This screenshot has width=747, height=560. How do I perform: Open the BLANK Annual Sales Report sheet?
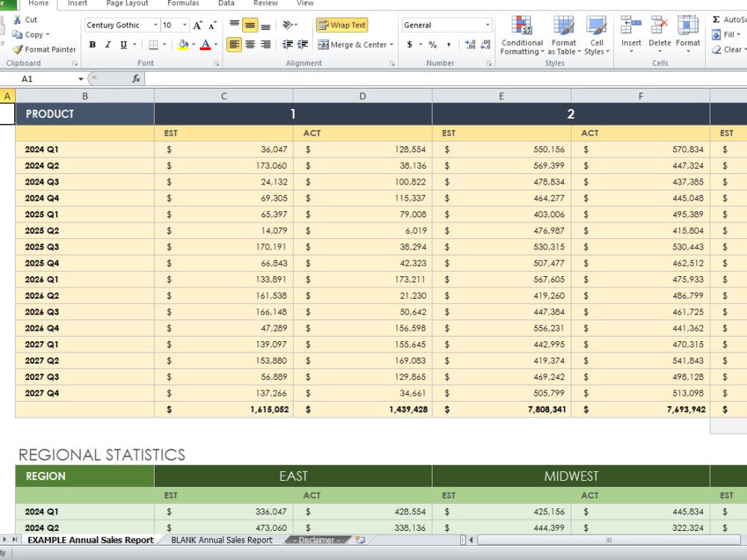coord(222,540)
